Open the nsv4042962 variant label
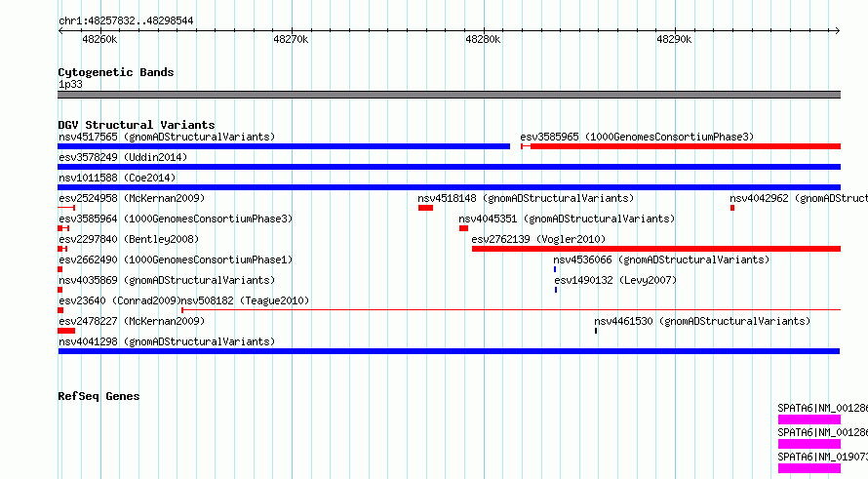The image size is (868, 479). 798,198
